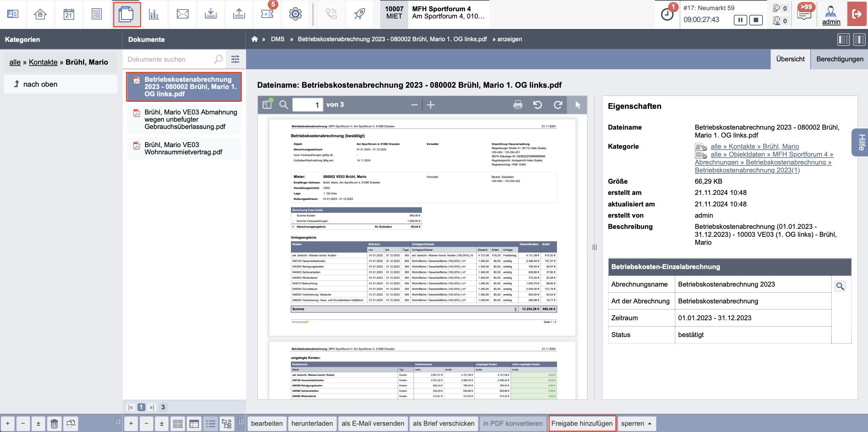Rotate PDF clockwise
Viewport: 868px width, 432px height.
558,105
